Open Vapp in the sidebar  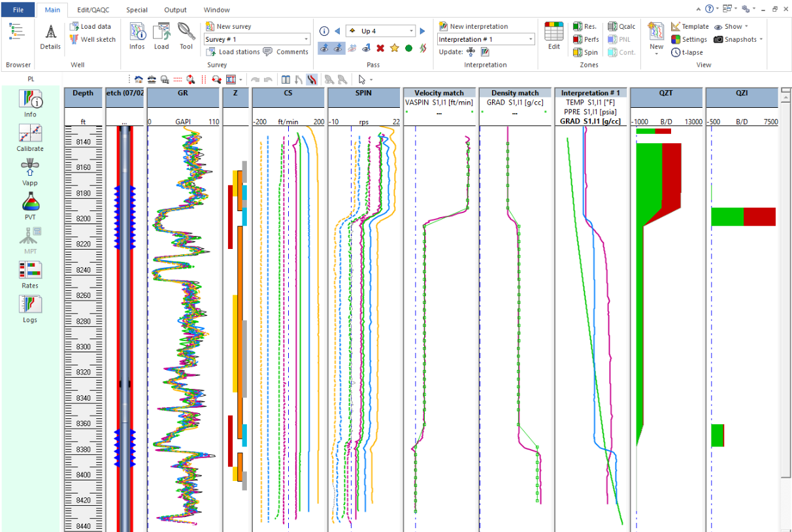click(30, 173)
